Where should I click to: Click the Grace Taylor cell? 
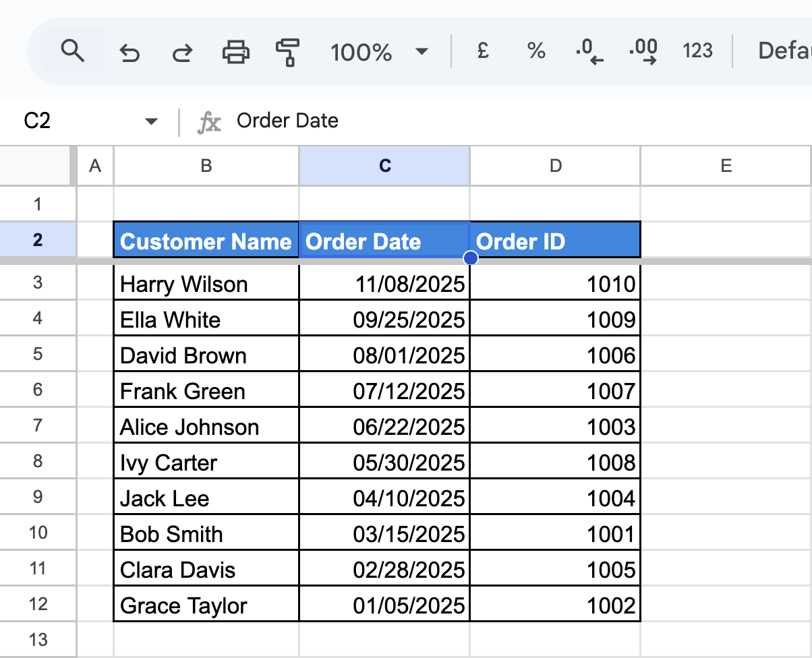(x=206, y=605)
